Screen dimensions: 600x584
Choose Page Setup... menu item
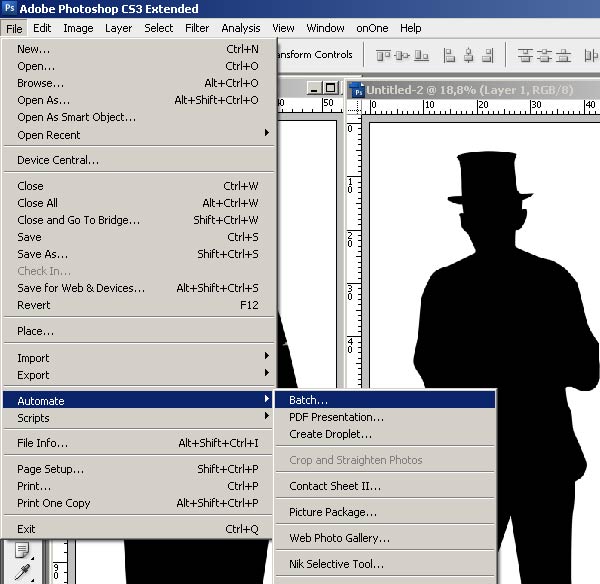click(139, 469)
